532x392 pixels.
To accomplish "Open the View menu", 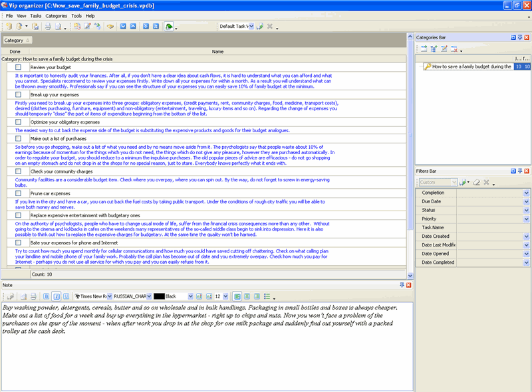I will [21, 16].
